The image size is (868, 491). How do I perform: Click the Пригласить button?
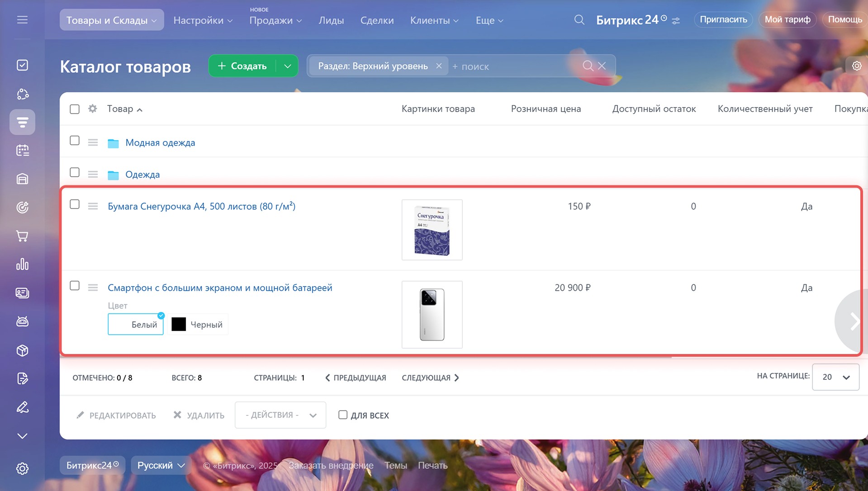(723, 19)
